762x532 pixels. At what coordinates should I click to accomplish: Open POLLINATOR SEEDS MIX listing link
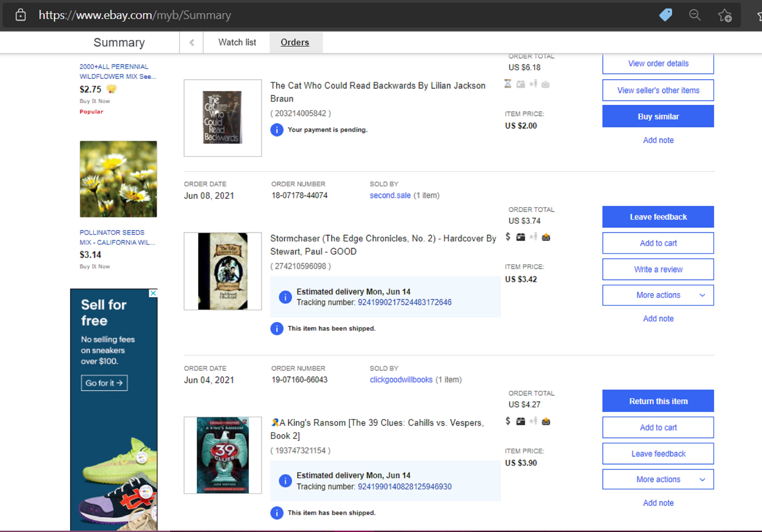[117, 237]
